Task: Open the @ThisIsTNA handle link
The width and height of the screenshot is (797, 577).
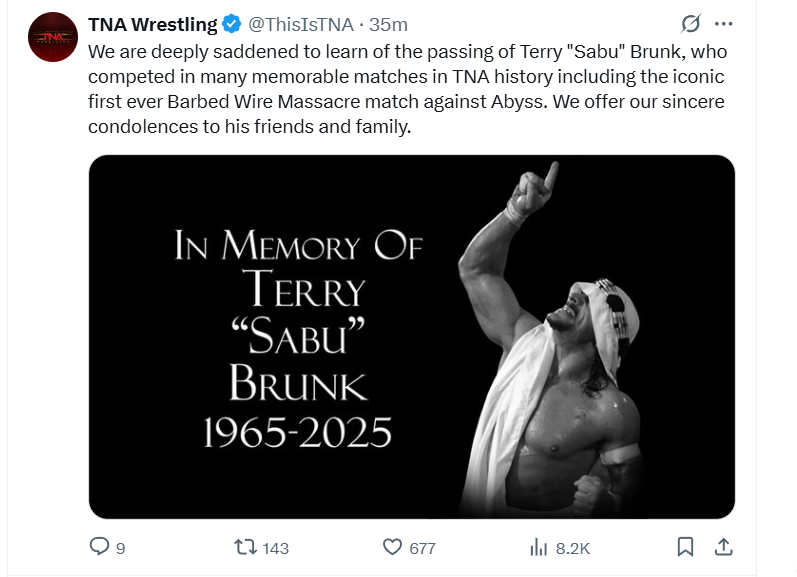Action: point(299,24)
